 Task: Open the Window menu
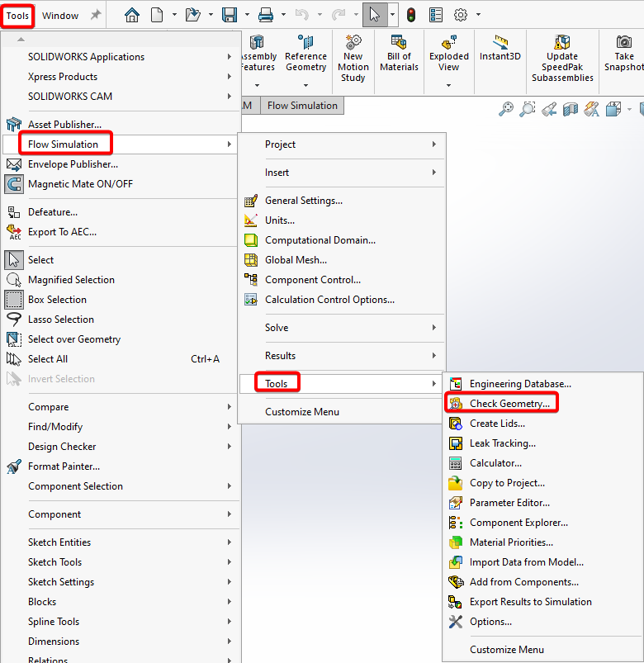pos(60,16)
